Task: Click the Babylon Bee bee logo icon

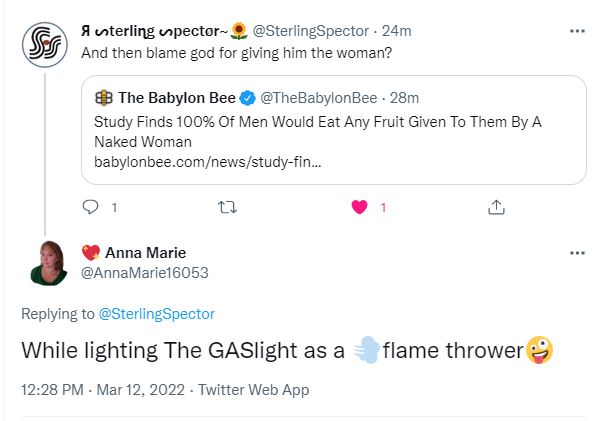Action: coord(103,98)
